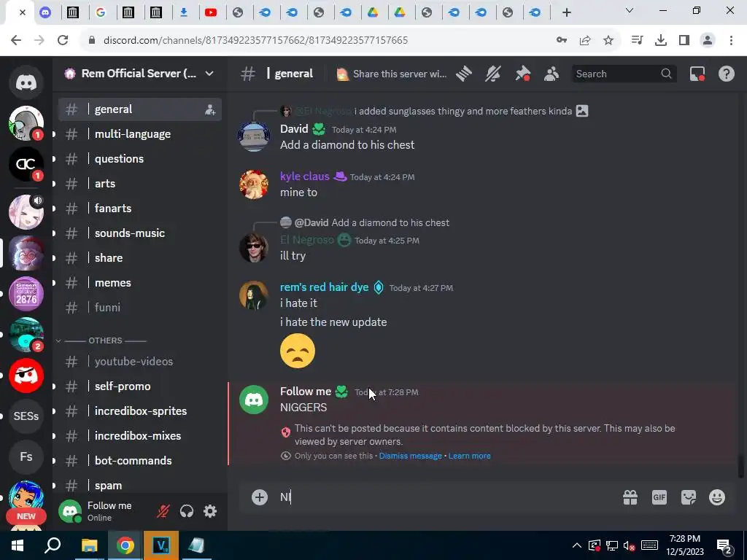747x560 pixels.
Task: Show hidden system tray icons
Action: pyautogui.click(x=576, y=545)
